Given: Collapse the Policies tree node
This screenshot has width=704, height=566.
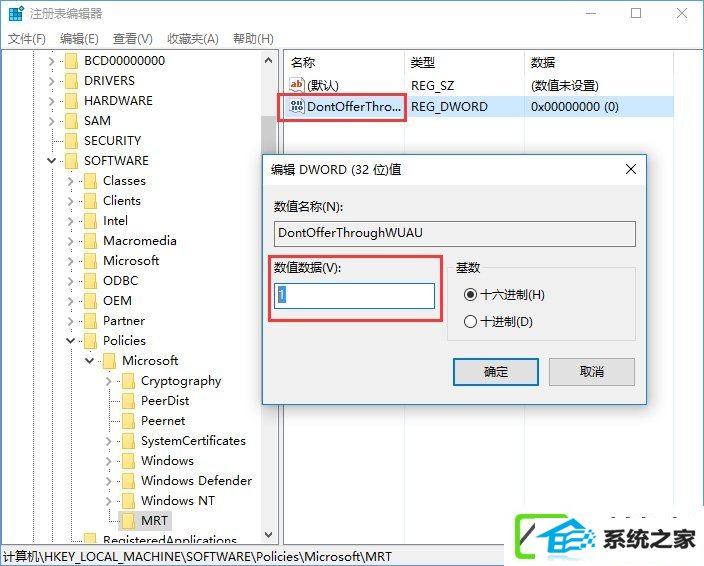Looking at the screenshot, I should 70,341.
